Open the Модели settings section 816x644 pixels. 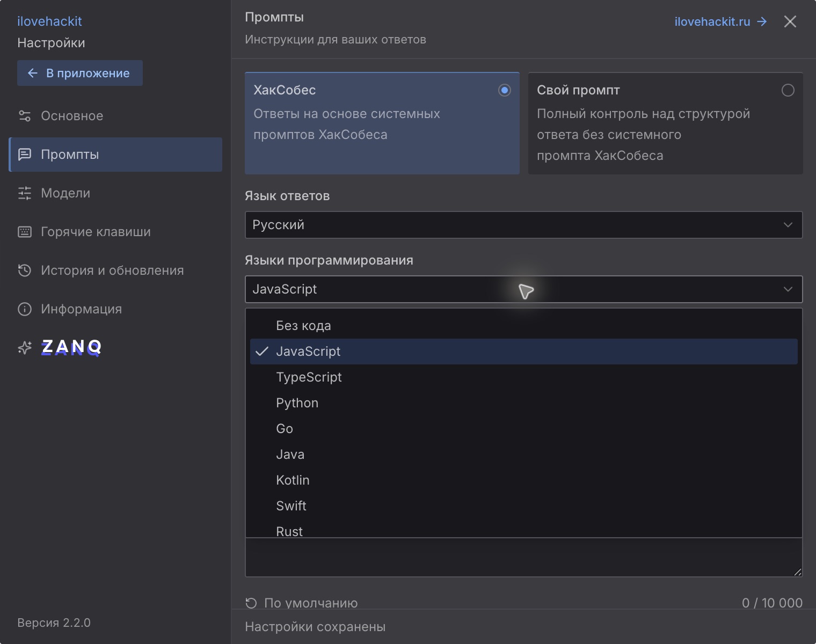[115, 193]
